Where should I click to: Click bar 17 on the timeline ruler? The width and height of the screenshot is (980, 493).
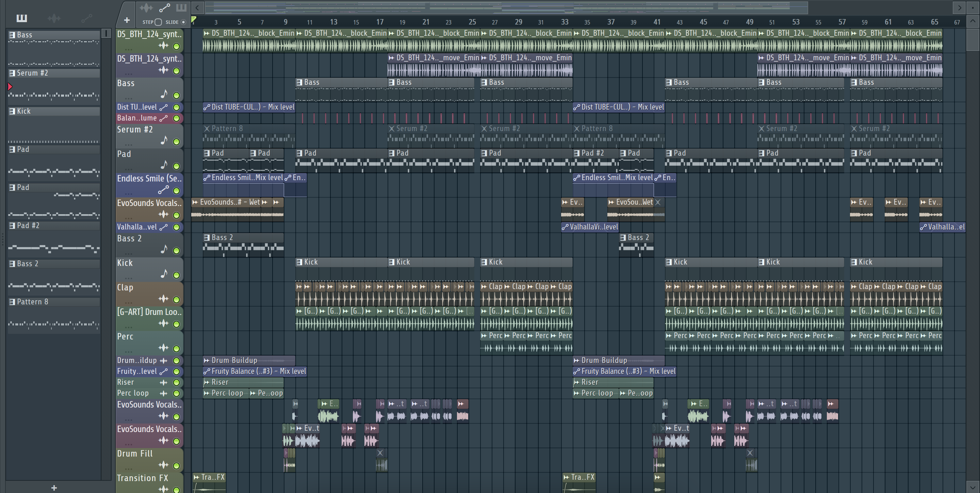pos(380,22)
